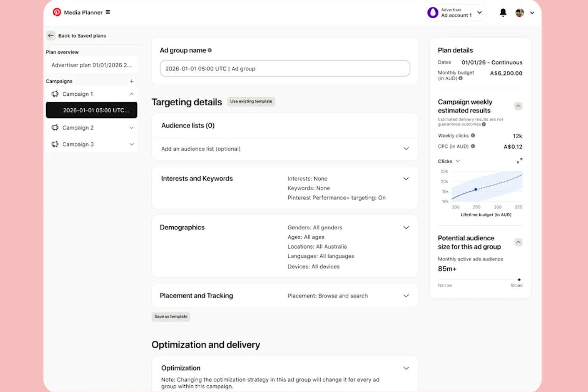
Task: Click the Narrow to Broad audience slider
Action: [480, 280]
